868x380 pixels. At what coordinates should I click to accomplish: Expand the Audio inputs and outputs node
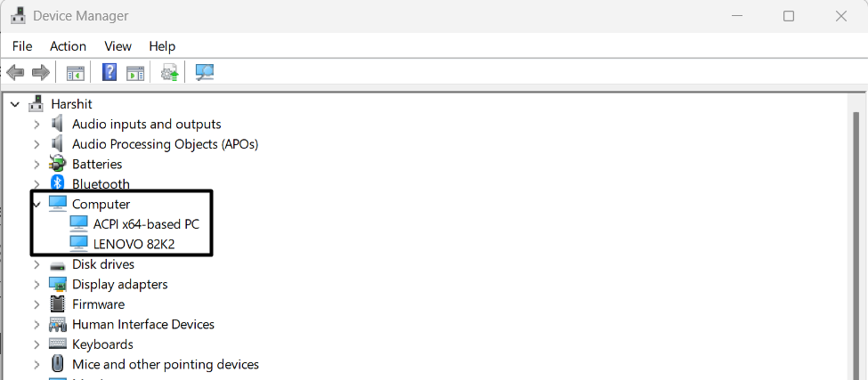(37, 125)
